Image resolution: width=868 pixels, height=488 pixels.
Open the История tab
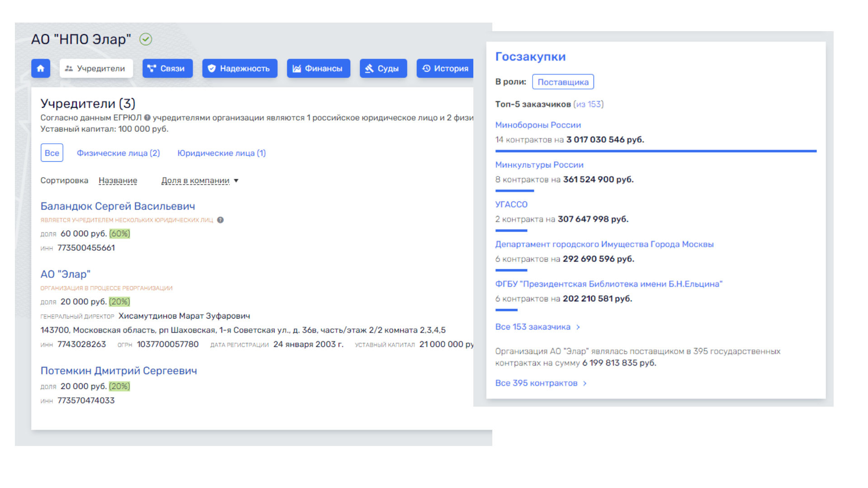tap(445, 69)
